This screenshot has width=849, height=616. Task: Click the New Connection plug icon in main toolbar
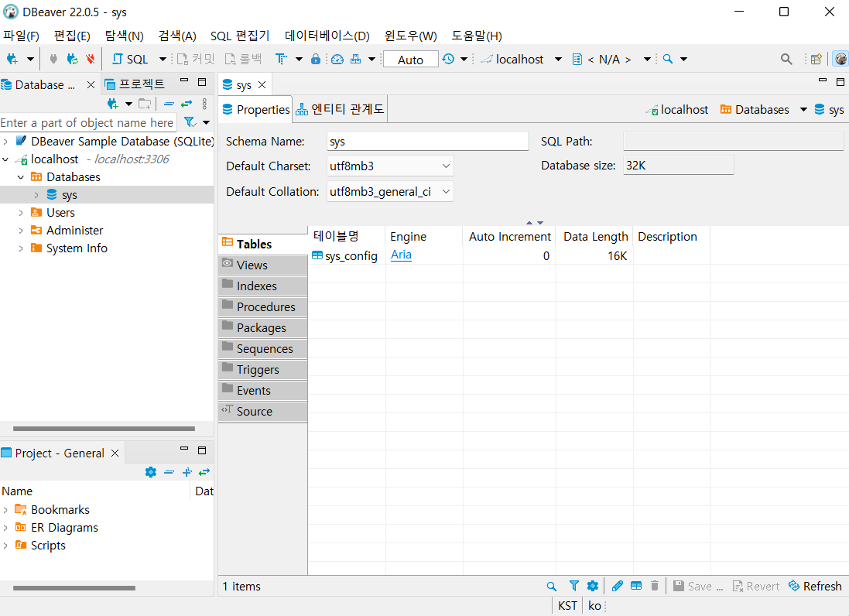click(x=12, y=59)
